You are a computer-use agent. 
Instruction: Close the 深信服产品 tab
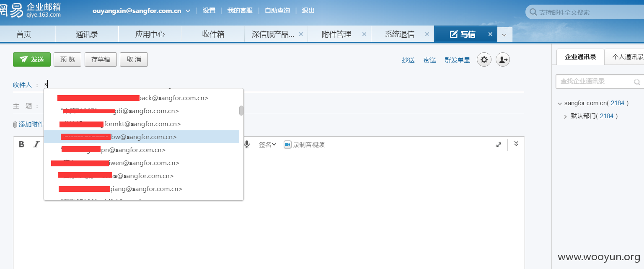[301, 34]
